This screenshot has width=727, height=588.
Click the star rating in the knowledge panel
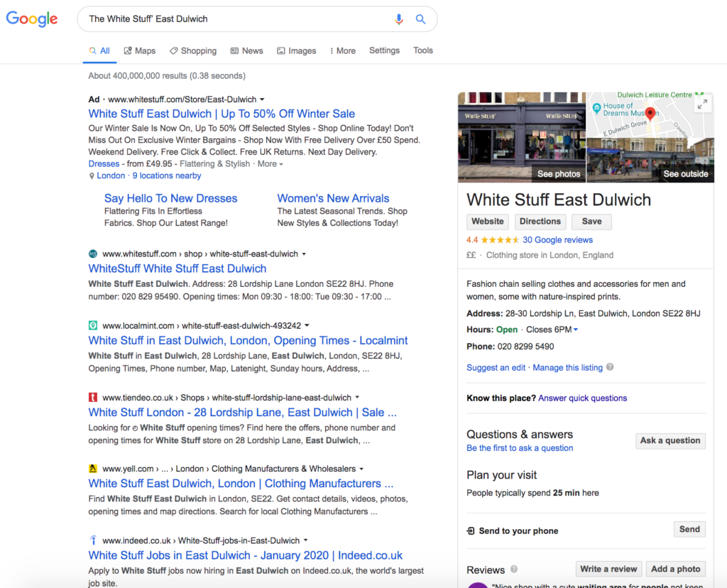pos(500,240)
